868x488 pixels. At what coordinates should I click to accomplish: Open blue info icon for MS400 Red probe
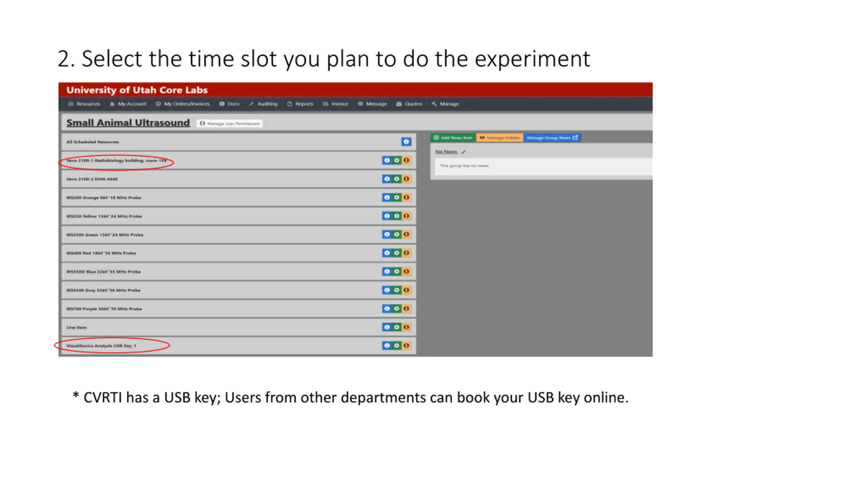point(387,253)
